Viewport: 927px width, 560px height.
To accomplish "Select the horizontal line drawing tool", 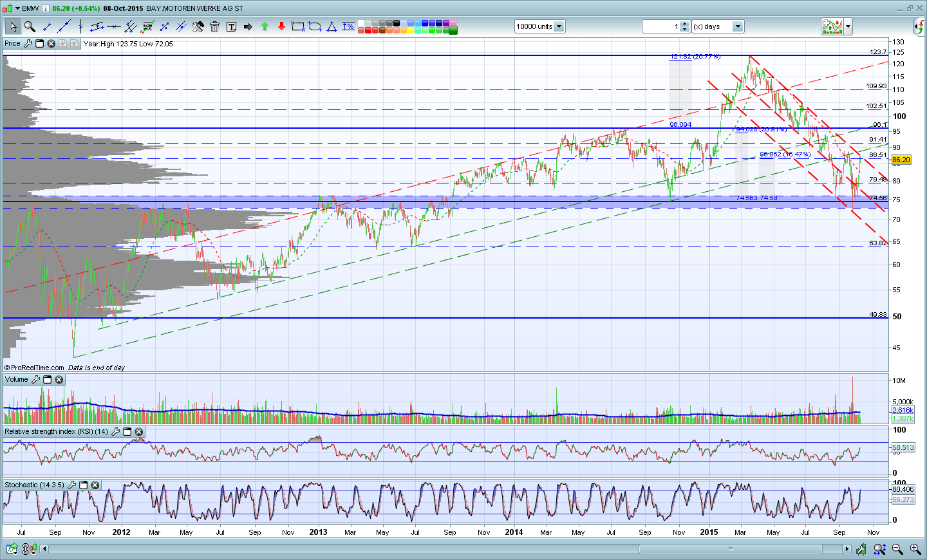I will point(114,26).
